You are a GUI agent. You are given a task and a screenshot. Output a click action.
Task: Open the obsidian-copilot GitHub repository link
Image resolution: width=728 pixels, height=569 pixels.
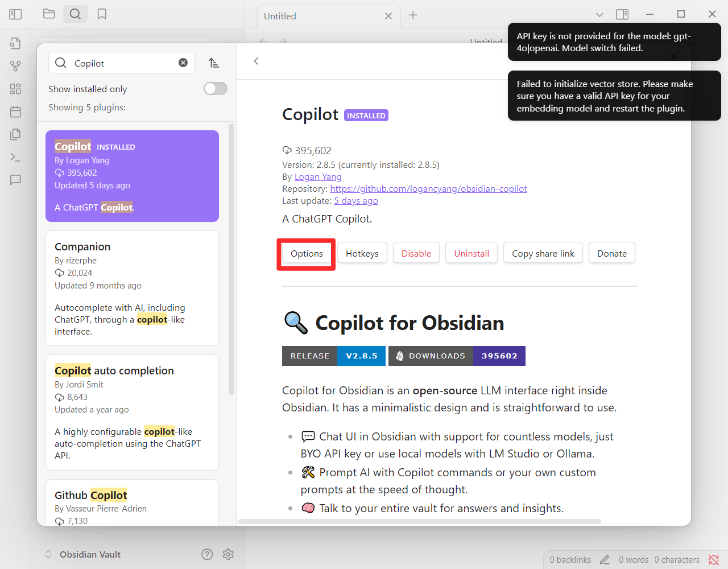tap(428, 189)
